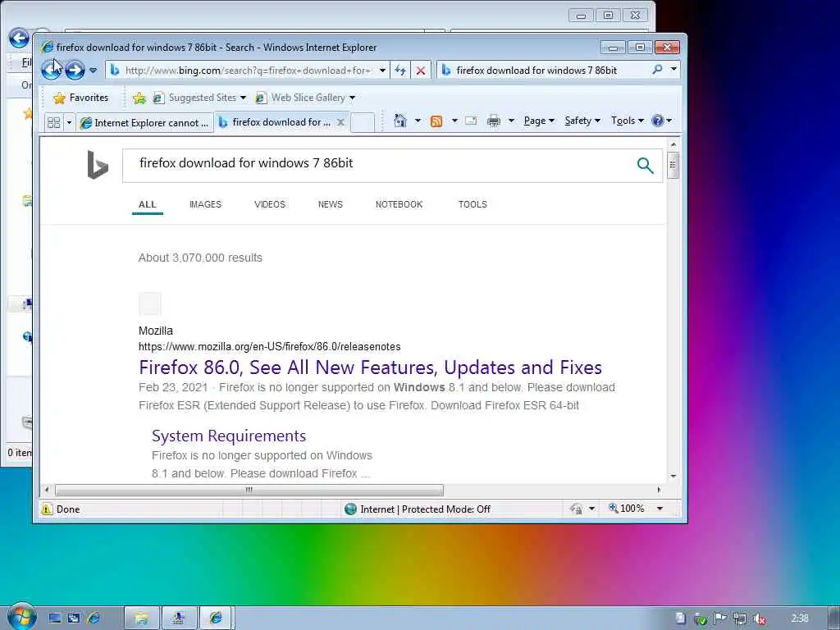The height and width of the screenshot is (630, 840).
Task: Click the muted volume tray icon
Action: 759,619
